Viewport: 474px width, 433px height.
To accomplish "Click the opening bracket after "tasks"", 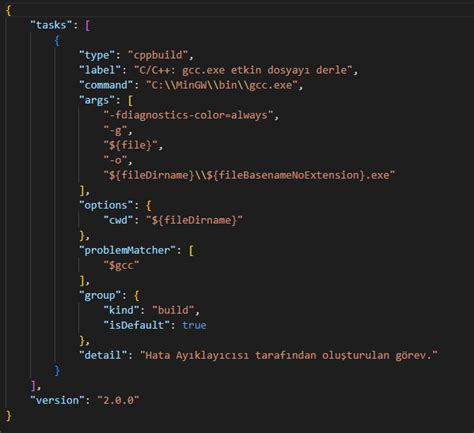I will click(88, 26).
